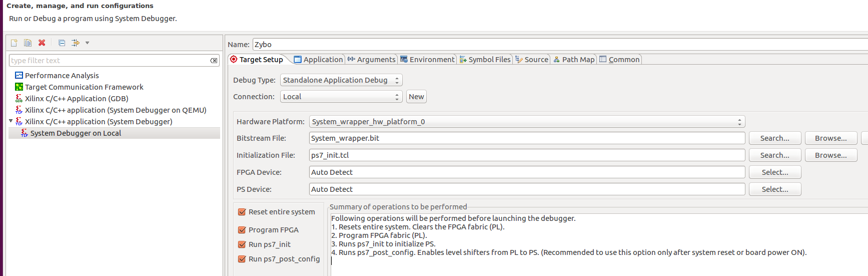Click Search for Initialization File
The image size is (868, 276).
coord(775,155)
